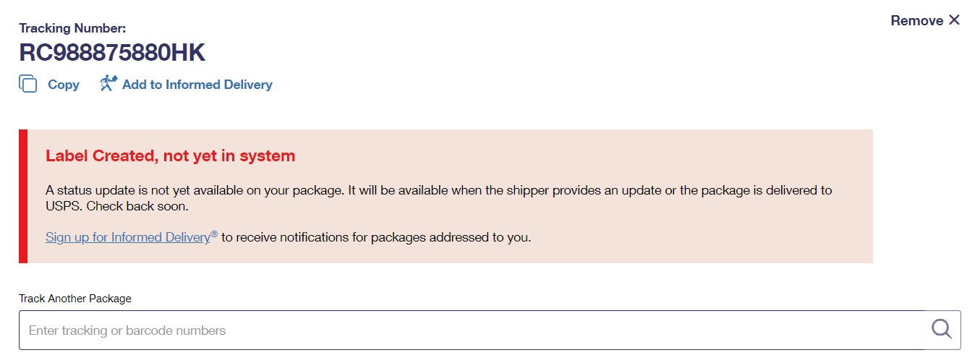Click the magnifying glass search icon
980x363 pixels.
(x=942, y=330)
